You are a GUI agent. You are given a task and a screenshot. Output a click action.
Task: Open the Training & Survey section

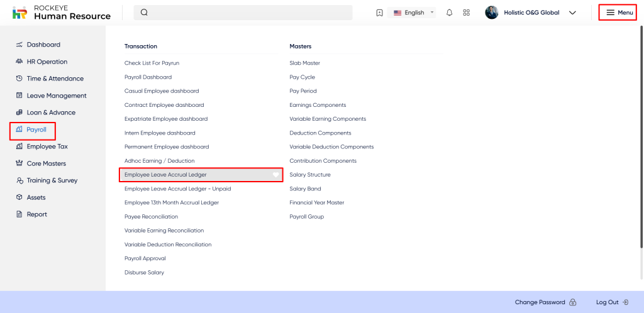pyautogui.click(x=52, y=180)
